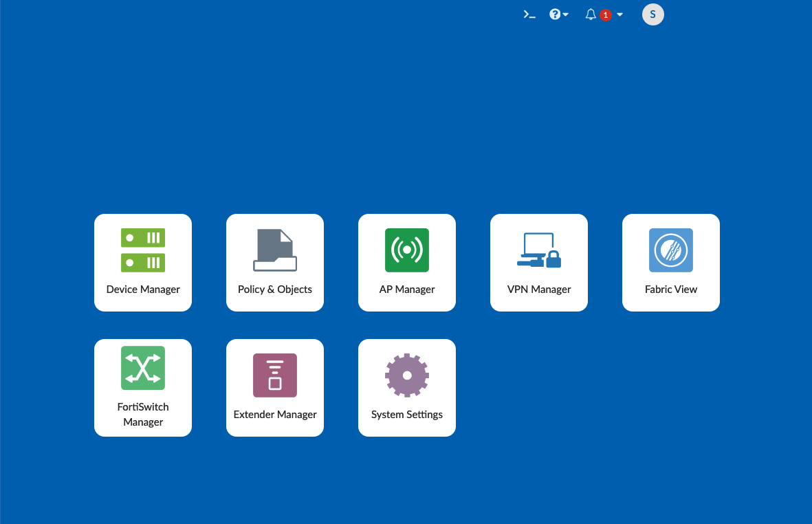This screenshot has height=524, width=812.
Task: Click the help question mark icon
Action: pos(555,14)
